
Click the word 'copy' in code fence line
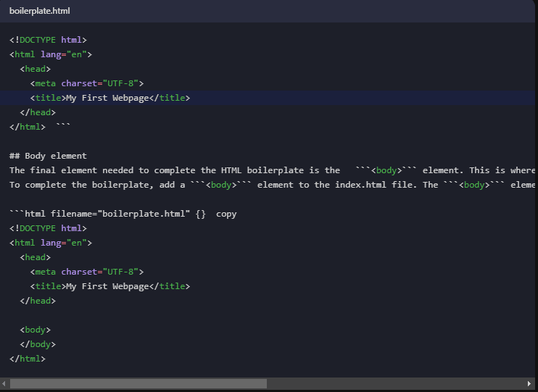coord(226,214)
